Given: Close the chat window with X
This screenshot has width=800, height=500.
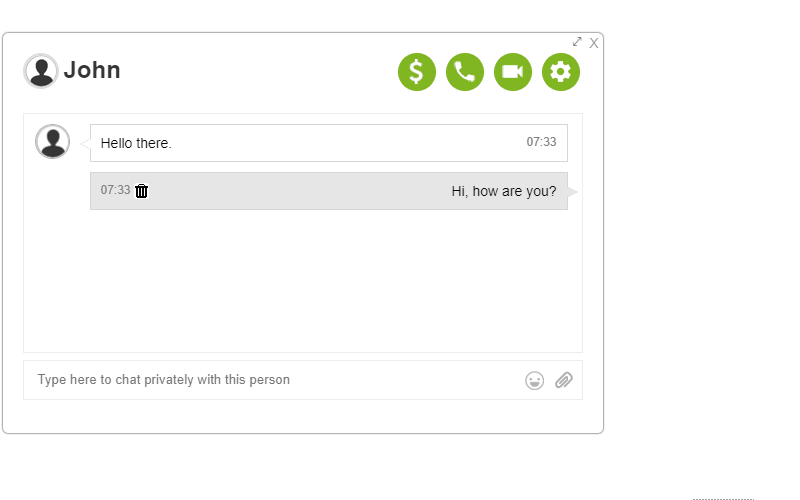Looking at the screenshot, I should pos(594,43).
